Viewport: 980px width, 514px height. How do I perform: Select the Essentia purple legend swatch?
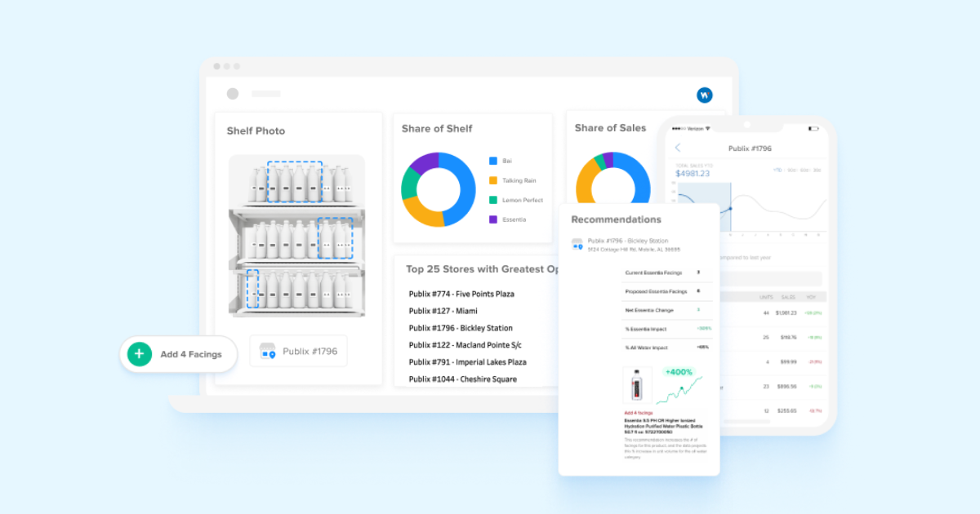coord(493,219)
